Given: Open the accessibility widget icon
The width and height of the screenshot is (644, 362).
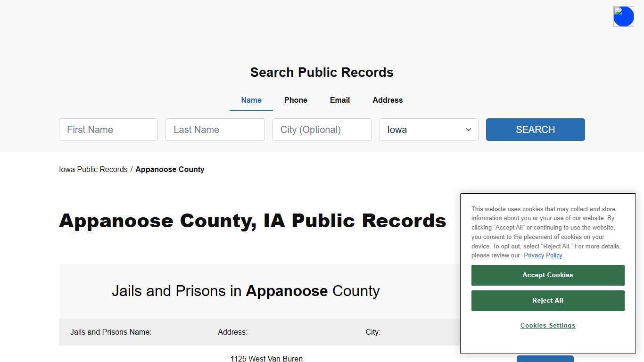Looking at the screenshot, I should coord(623,16).
